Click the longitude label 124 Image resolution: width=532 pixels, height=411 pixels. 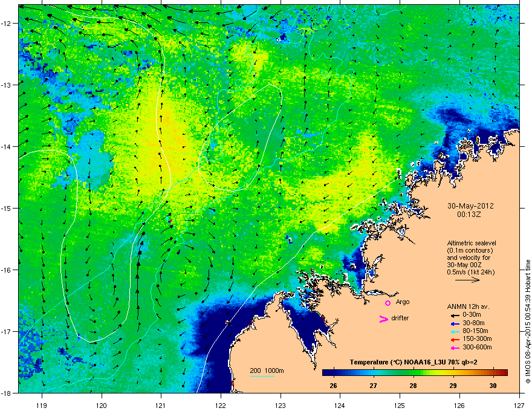340,405
